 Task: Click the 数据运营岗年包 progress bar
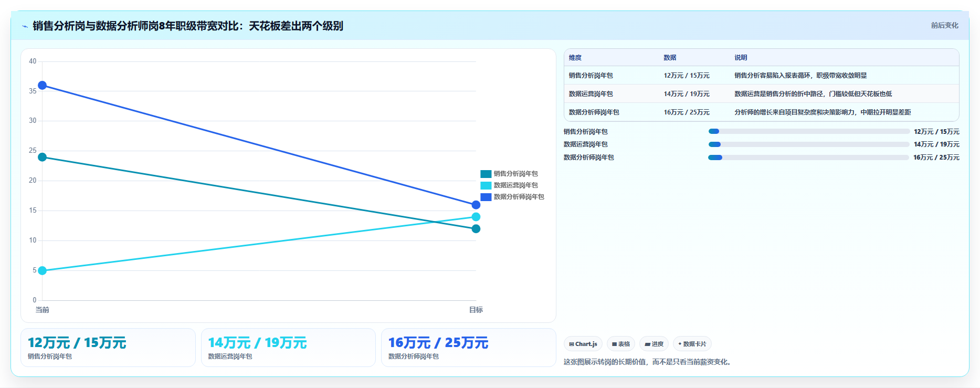pyautogui.click(x=809, y=144)
